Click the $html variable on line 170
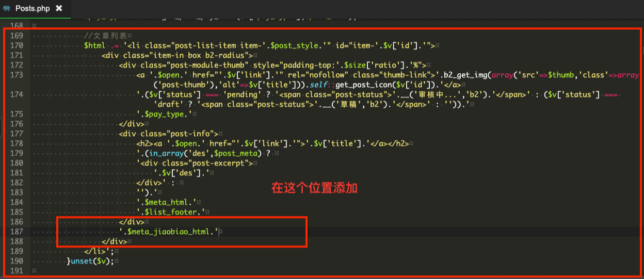This screenshot has height=279, width=644. (x=95, y=45)
